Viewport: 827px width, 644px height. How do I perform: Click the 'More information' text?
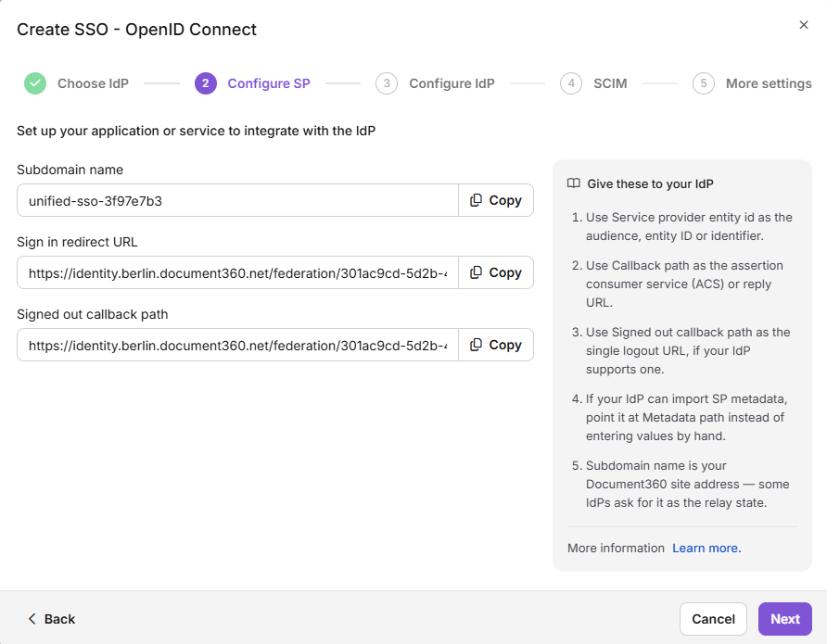tap(616, 548)
